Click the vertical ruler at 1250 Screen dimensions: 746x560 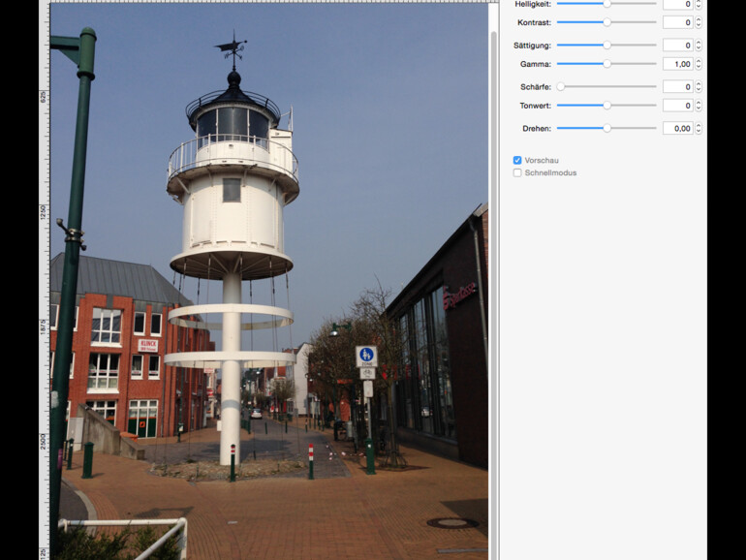click(44, 212)
